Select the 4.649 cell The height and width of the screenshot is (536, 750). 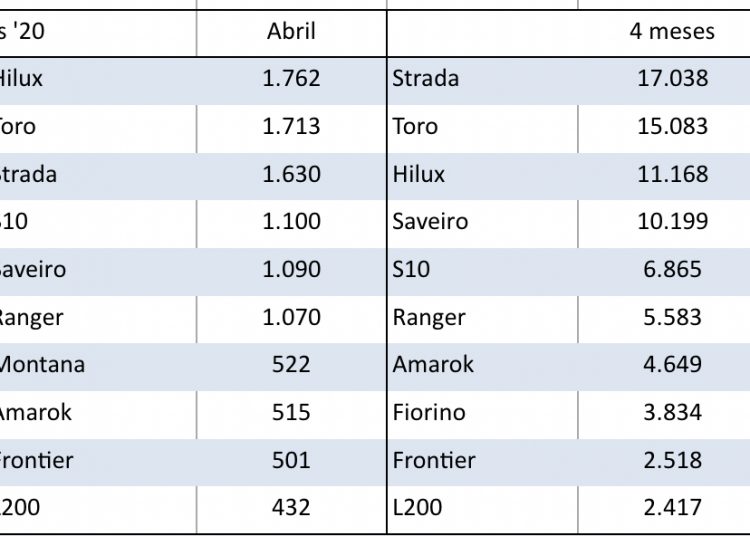[x=672, y=365]
